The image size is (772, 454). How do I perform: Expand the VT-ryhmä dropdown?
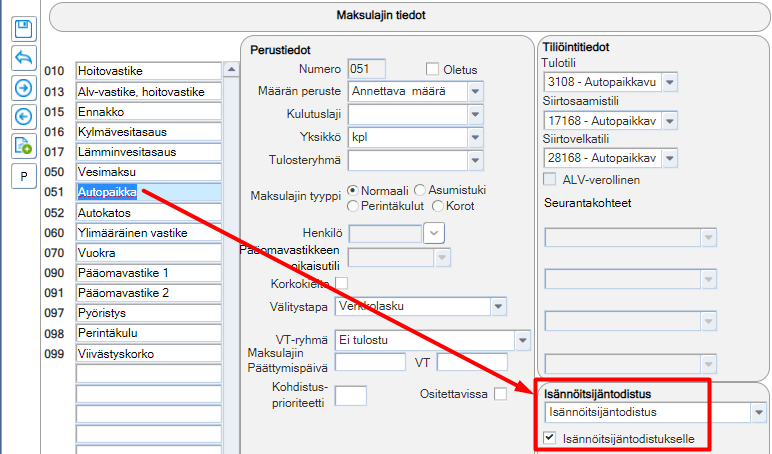coord(522,340)
